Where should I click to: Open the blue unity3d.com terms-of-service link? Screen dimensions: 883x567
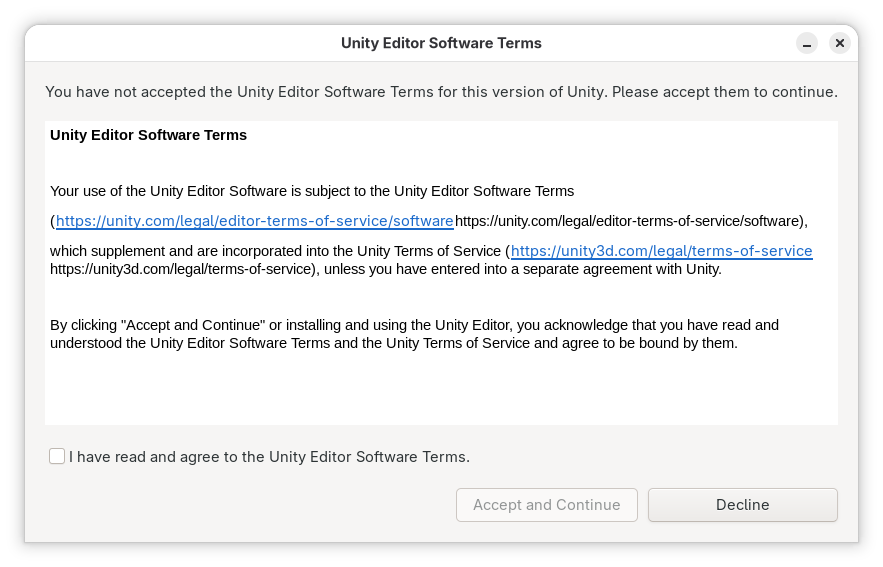click(x=661, y=251)
